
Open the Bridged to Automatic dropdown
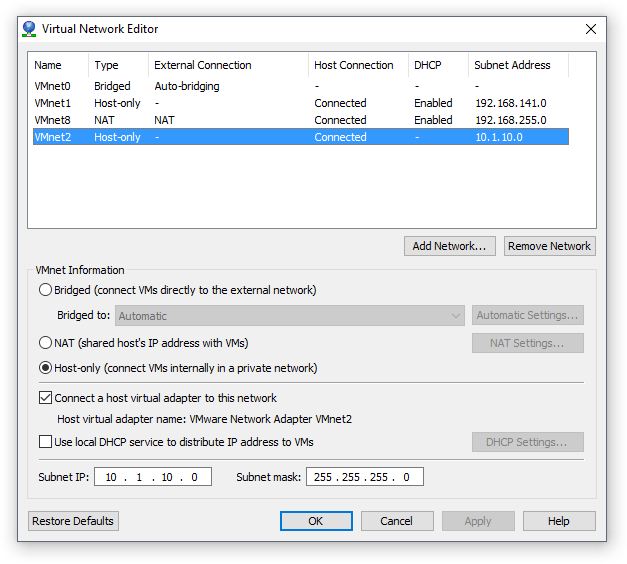coord(290,316)
